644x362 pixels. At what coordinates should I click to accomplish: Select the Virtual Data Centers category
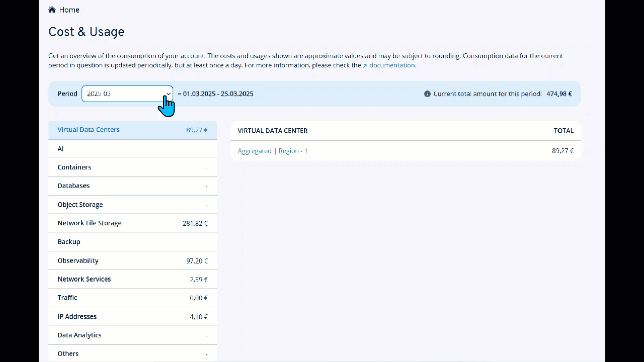pos(89,130)
